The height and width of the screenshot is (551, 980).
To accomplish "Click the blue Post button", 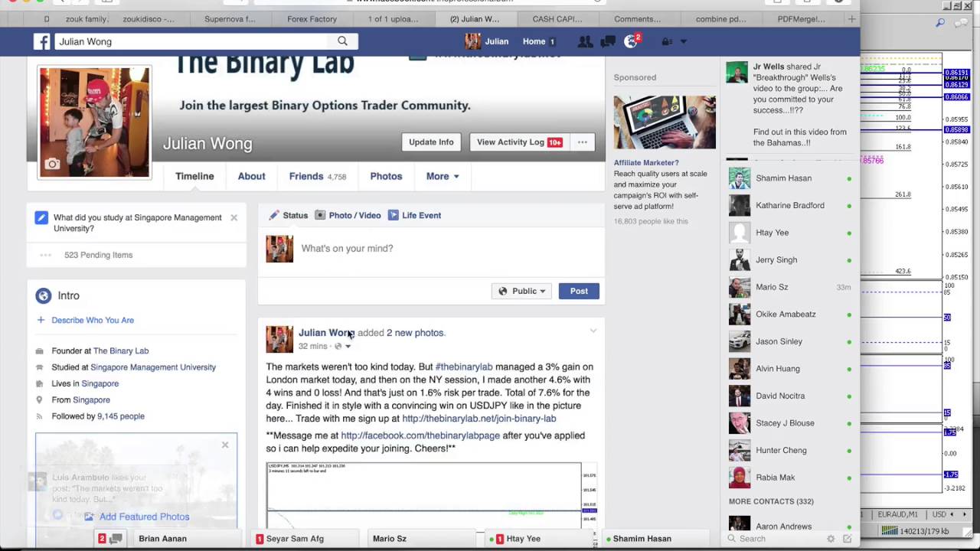I will (579, 291).
